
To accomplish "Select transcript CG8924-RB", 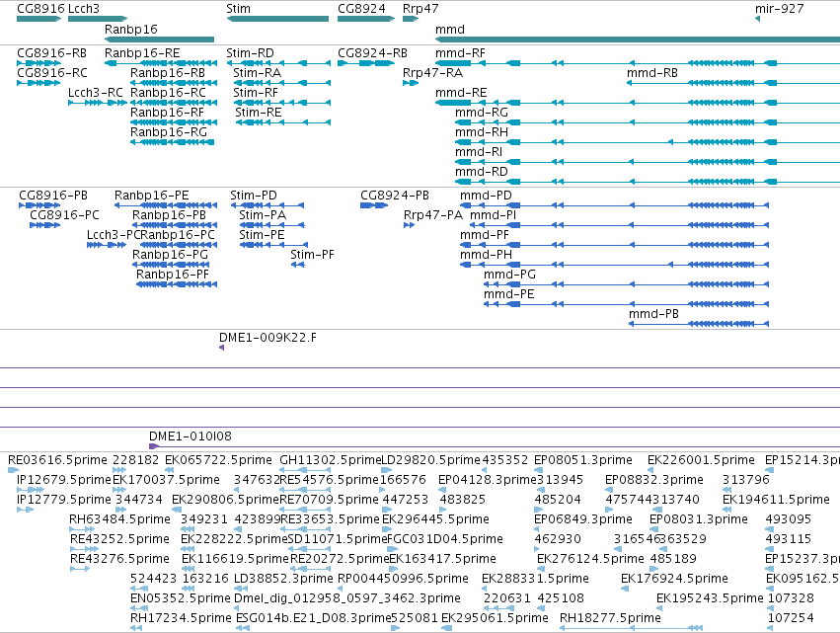I will pyautogui.click(x=372, y=53).
